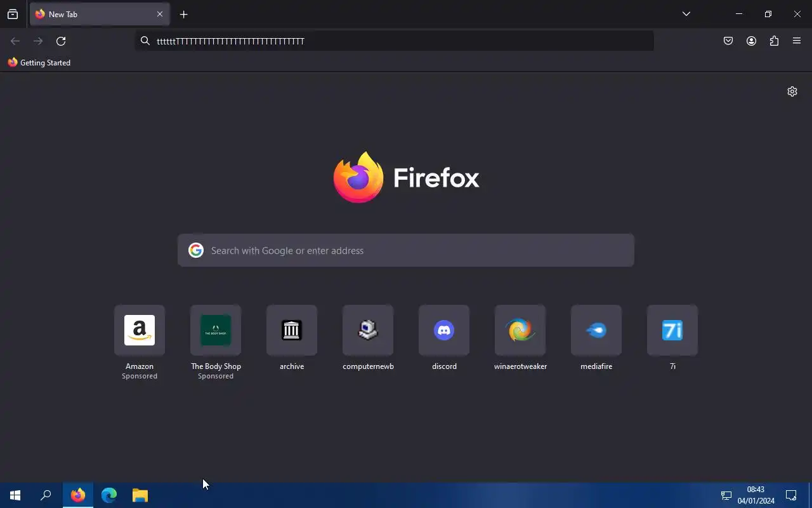This screenshot has width=812, height=508.
Task: Click Firefox icon in taskbar
Action: pos(78,495)
